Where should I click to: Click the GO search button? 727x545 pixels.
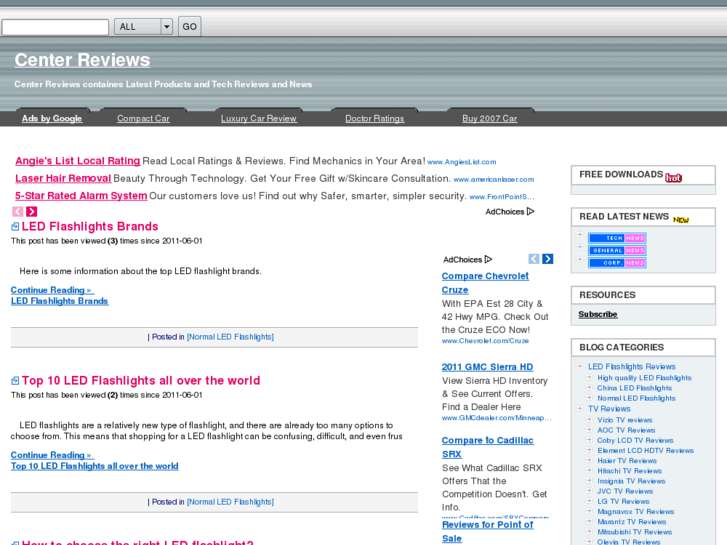pos(190,27)
